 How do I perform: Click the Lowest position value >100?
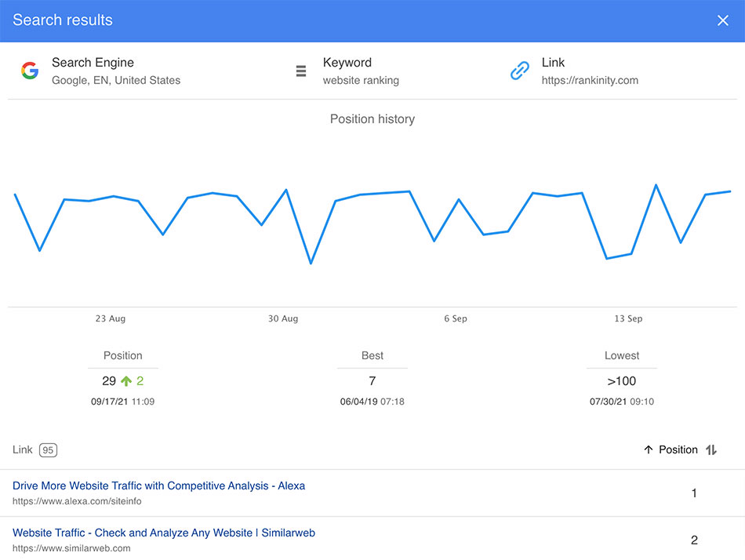pyautogui.click(x=621, y=380)
